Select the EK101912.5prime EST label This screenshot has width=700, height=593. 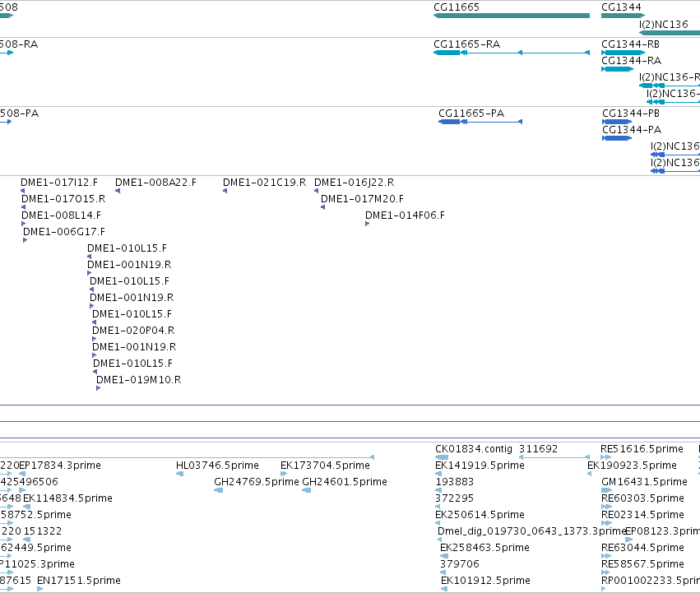(x=485, y=581)
